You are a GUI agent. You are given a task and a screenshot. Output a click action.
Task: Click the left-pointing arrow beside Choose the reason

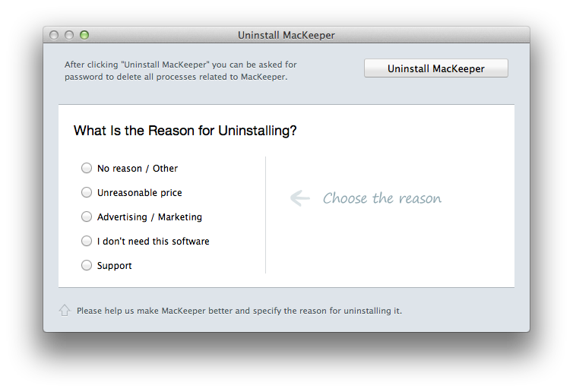tap(299, 198)
